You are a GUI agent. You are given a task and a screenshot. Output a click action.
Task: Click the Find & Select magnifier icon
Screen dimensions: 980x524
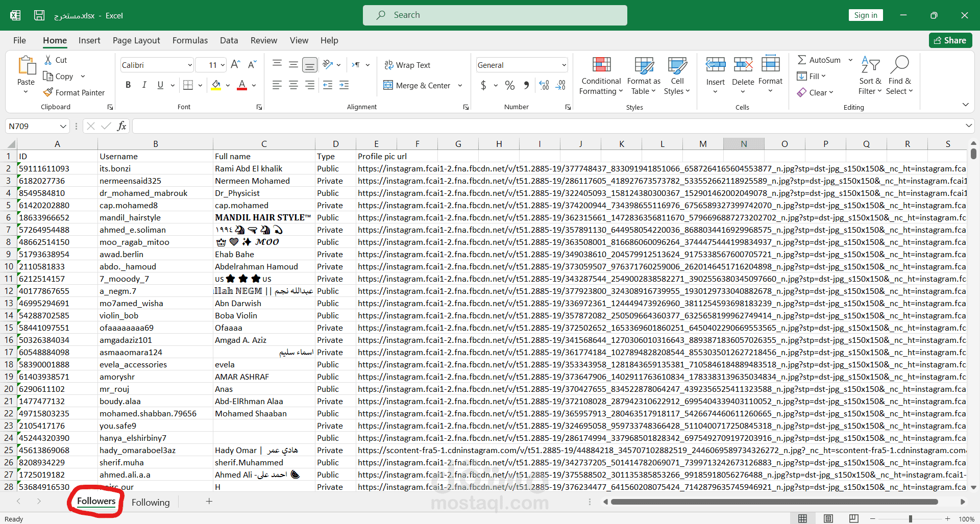(899, 65)
